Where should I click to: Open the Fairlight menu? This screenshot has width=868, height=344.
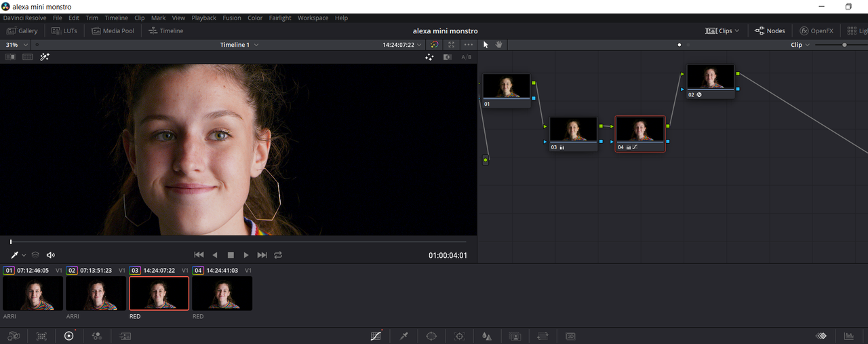click(280, 18)
